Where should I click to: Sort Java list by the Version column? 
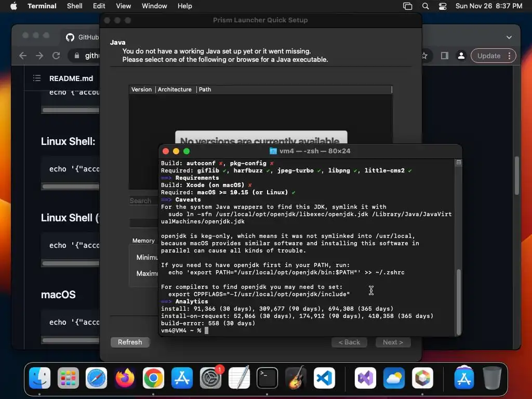point(141,89)
